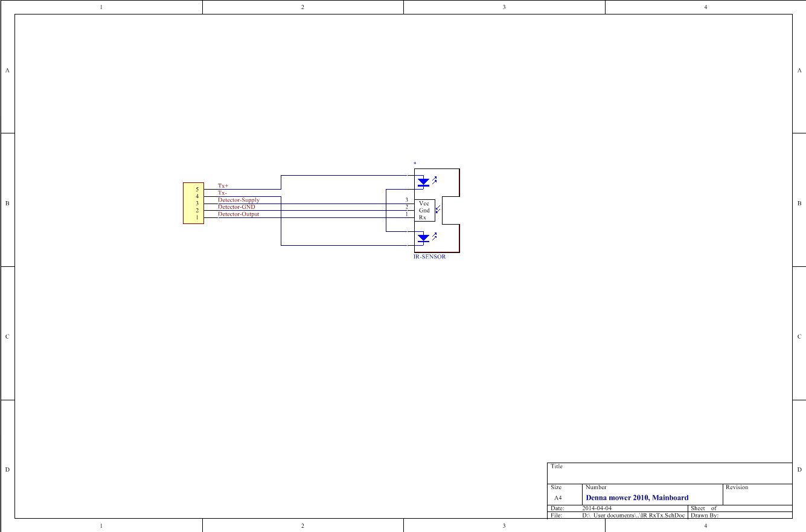The height and width of the screenshot is (532, 806).
Task: Select the Detector-Supply net label
Action: [x=238, y=200]
